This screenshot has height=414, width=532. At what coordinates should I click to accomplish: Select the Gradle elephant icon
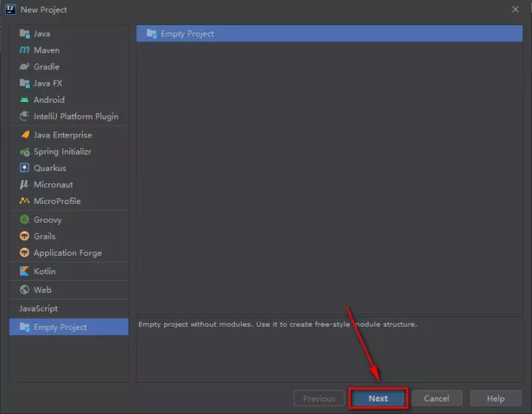pos(24,67)
